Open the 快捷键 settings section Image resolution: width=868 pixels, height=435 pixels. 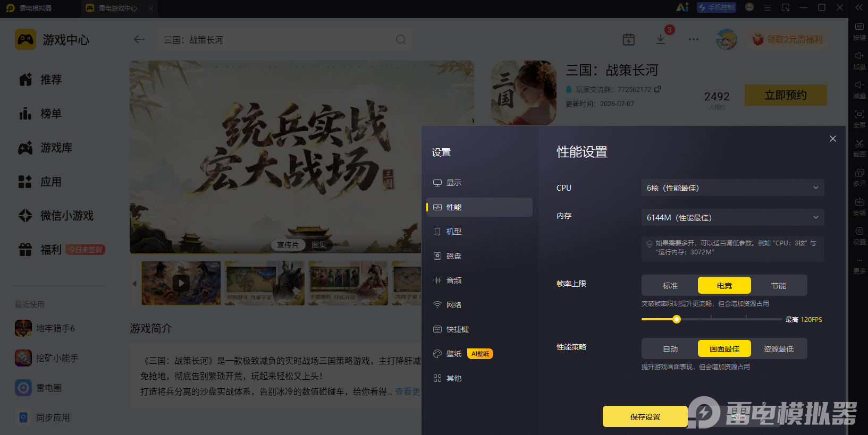pos(479,329)
